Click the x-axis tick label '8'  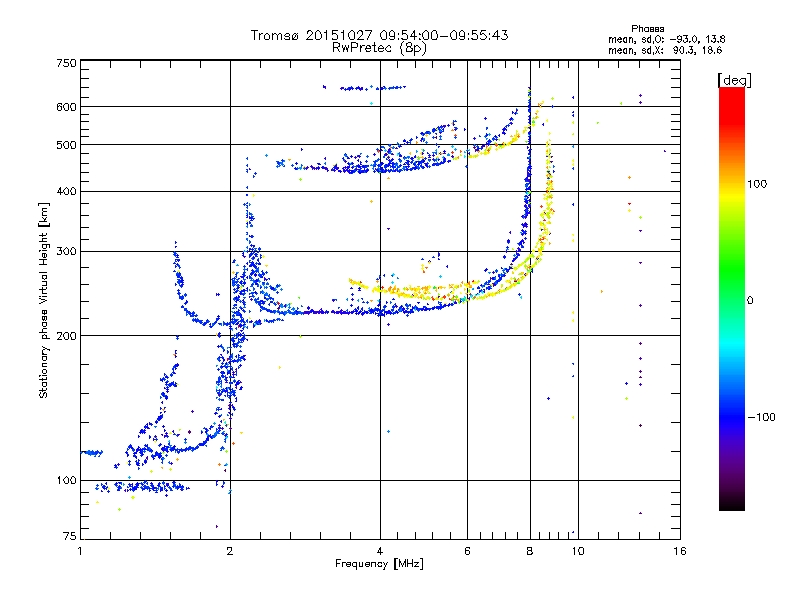(x=530, y=551)
